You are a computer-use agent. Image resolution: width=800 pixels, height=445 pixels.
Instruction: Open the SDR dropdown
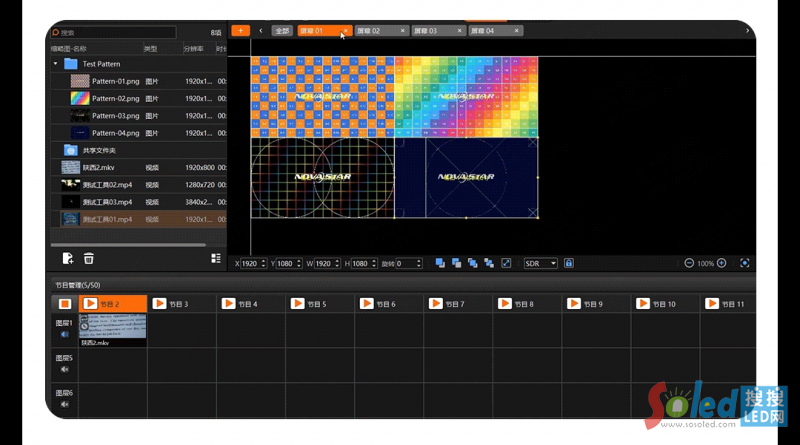pos(541,263)
